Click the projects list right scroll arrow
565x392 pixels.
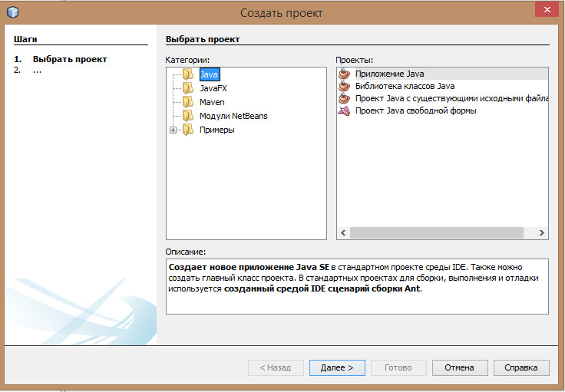541,233
